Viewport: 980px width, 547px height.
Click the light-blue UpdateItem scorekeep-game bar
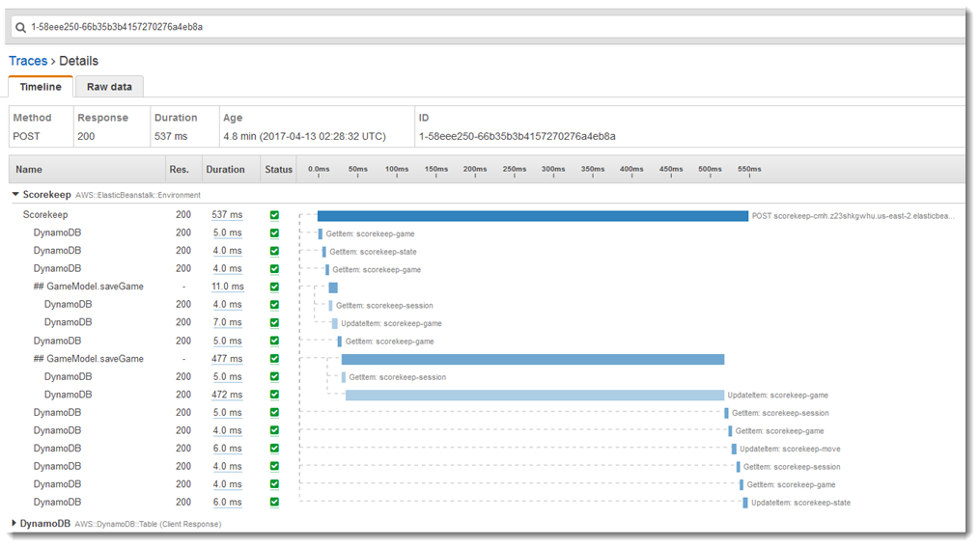tap(535, 396)
